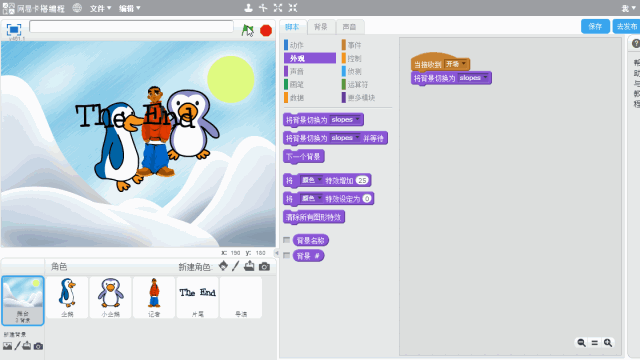This screenshot has width=640, height=360.
Task: Click the 清除所有图形特效 block
Action: coord(313,217)
